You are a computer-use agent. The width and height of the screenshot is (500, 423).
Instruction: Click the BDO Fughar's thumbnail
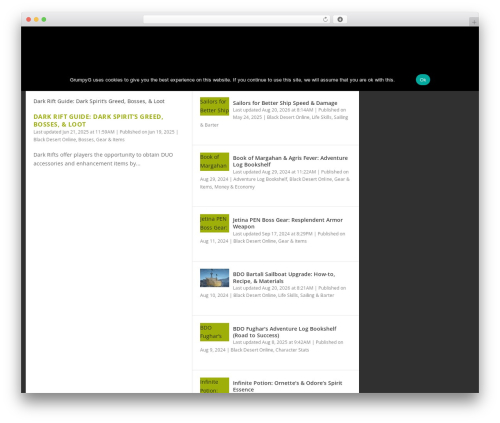[x=214, y=332]
